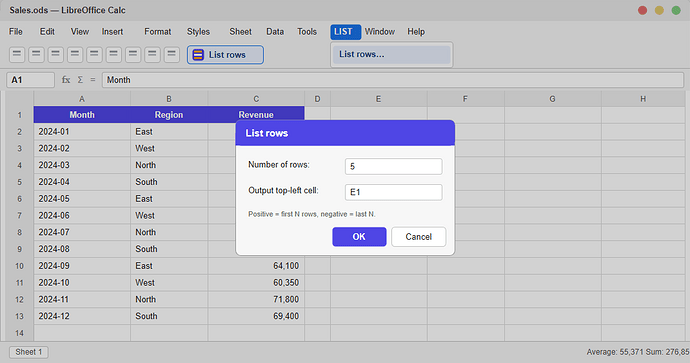This screenshot has width=690, height=363.
Task: Open the Edit menu
Action: 47,32
